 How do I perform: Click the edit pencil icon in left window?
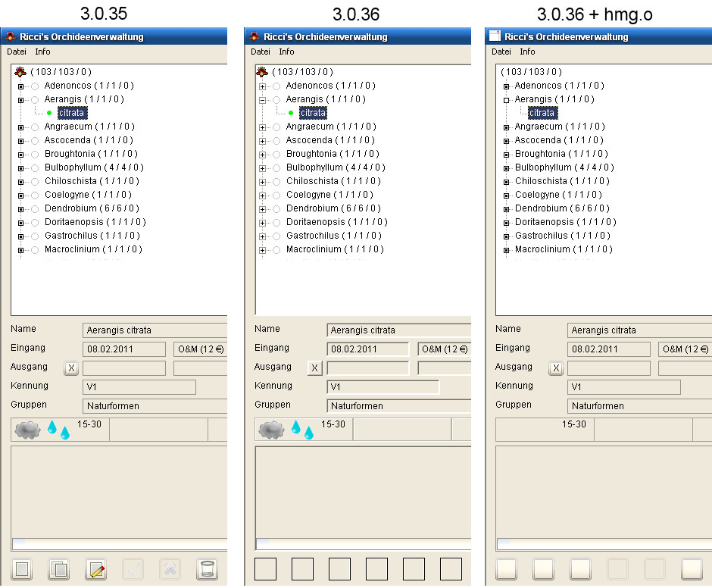[95, 570]
